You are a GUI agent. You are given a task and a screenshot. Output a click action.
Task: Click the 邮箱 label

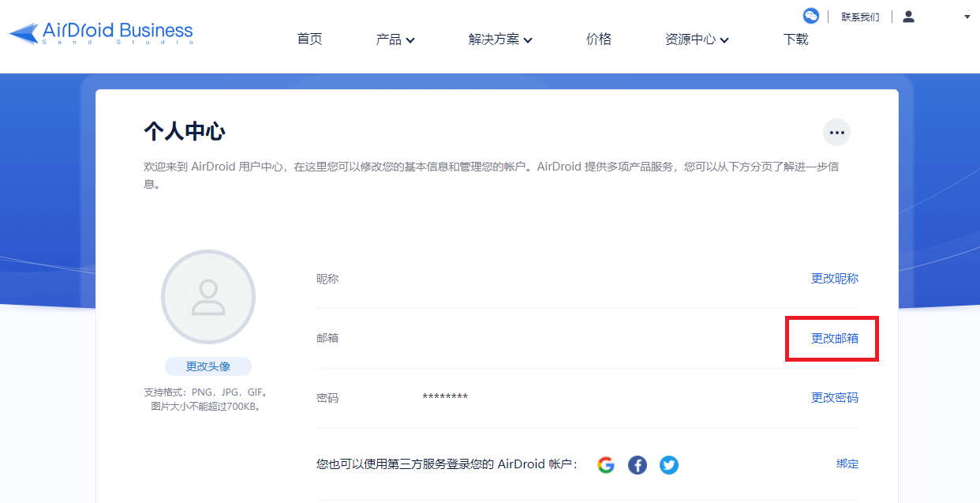coord(327,338)
